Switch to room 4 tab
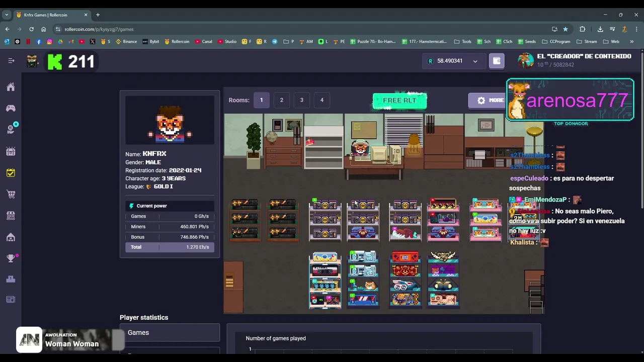 coord(322,100)
